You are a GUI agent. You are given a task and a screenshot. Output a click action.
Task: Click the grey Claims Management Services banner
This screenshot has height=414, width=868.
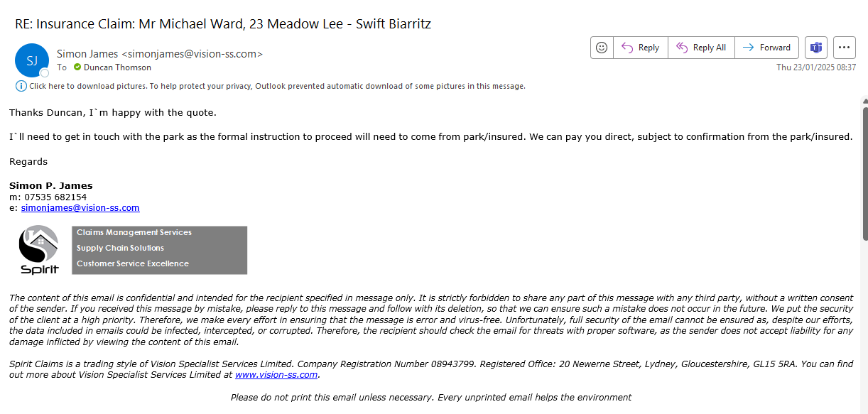pyautogui.click(x=159, y=250)
